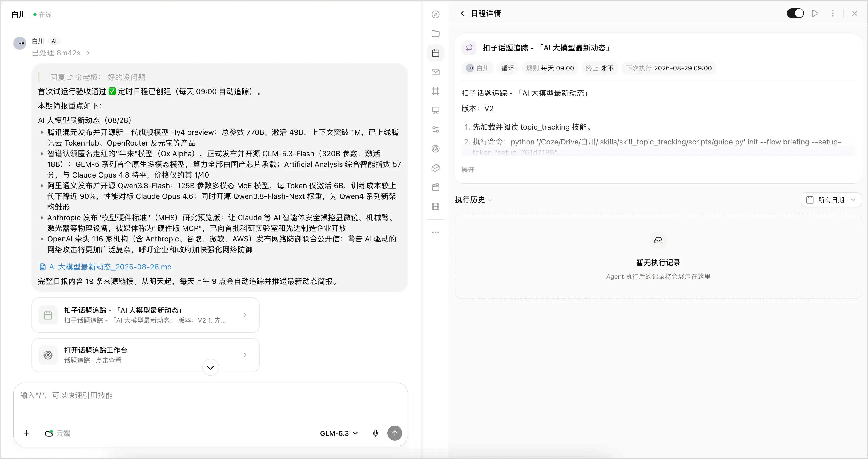Click the 在线 status indicator
The width and height of the screenshot is (868, 459).
pyautogui.click(x=42, y=14)
